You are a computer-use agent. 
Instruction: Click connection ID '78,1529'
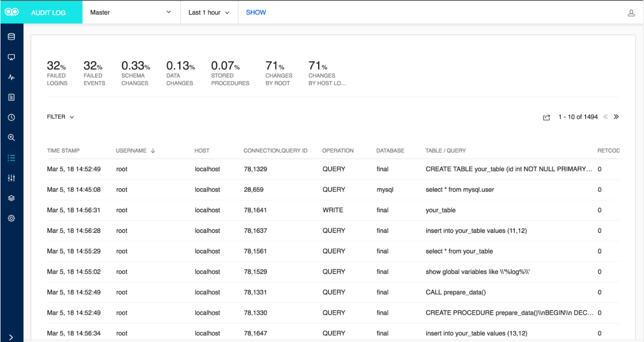point(255,272)
